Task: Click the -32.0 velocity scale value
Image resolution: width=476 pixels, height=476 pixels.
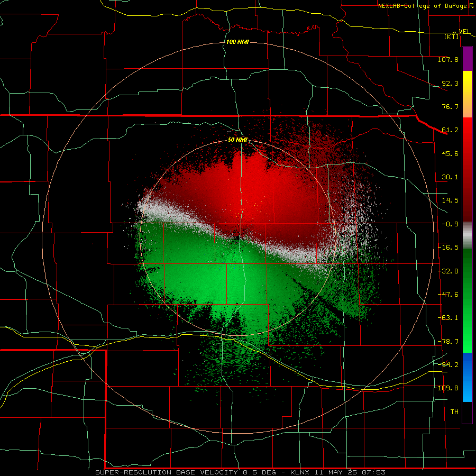Action: (x=448, y=271)
